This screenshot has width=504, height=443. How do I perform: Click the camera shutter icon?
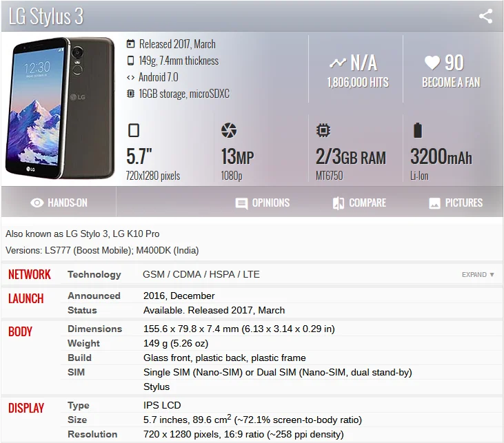229,130
